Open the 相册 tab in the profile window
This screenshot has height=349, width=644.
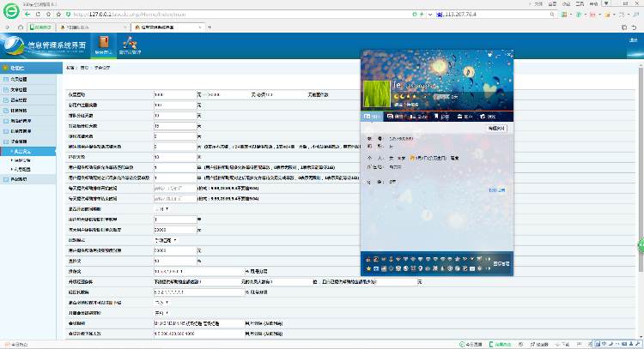pyautogui.click(x=395, y=117)
